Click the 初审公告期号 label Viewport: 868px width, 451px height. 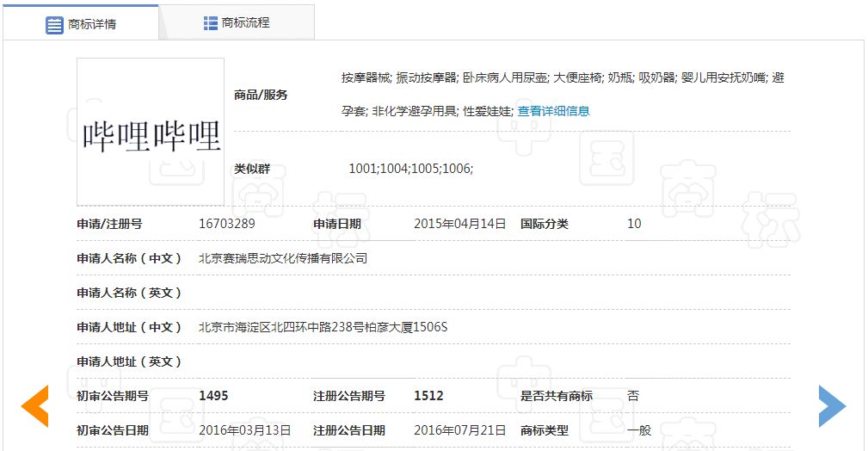(113, 396)
